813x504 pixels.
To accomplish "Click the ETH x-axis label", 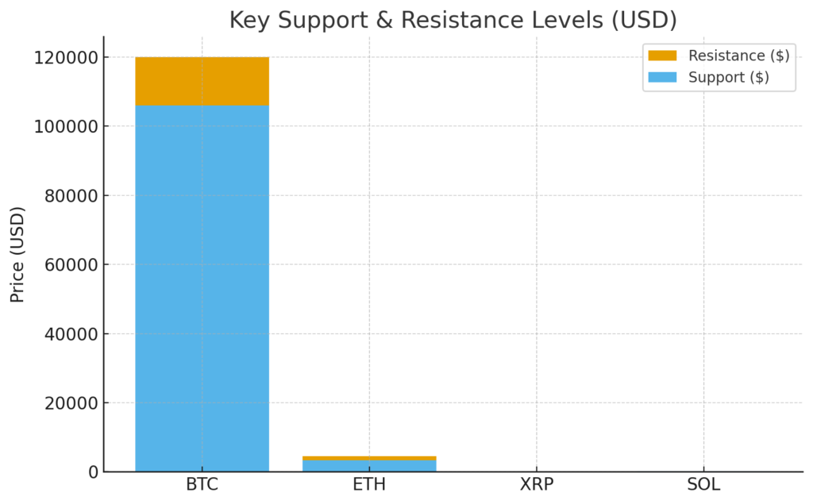I will tap(369, 484).
